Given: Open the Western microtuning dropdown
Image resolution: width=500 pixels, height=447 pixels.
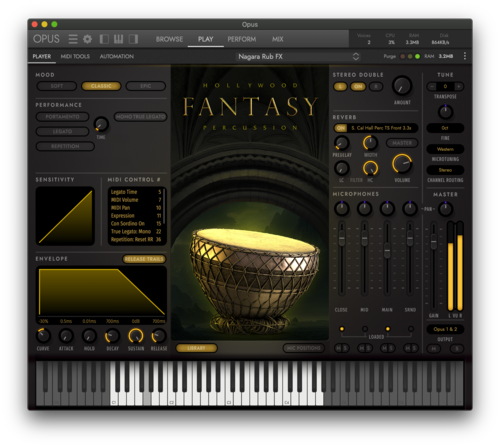Looking at the screenshot, I should click(x=445, y=149).
